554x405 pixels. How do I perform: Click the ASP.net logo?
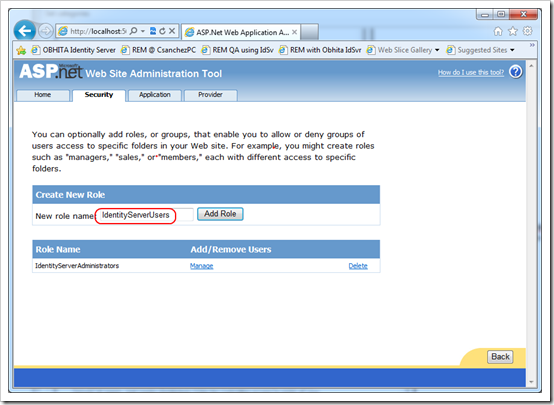pyautogui.click(x=51, y=71)
